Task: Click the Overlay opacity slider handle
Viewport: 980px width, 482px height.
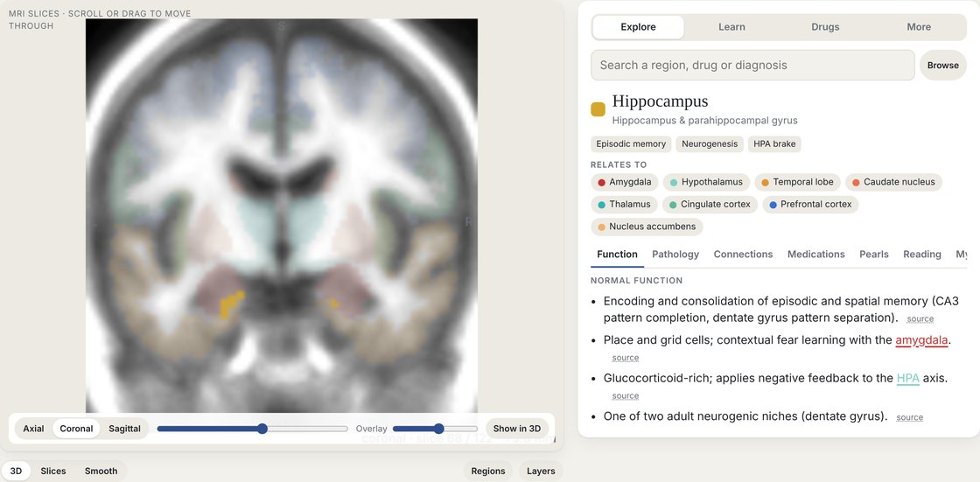Action: pyautogui.click(x=438, y=429)
